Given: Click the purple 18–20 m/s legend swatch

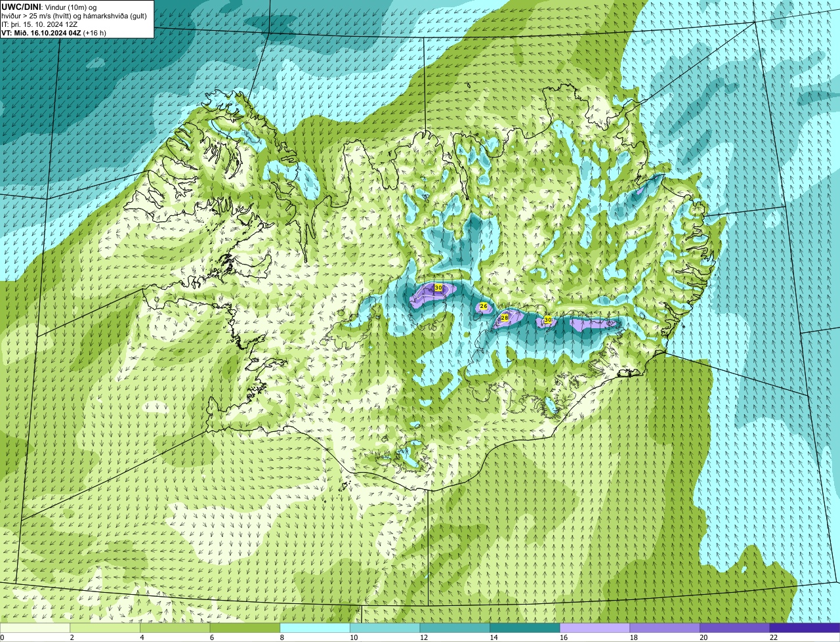Looking at the screenshot, I should tap(665, 628).
